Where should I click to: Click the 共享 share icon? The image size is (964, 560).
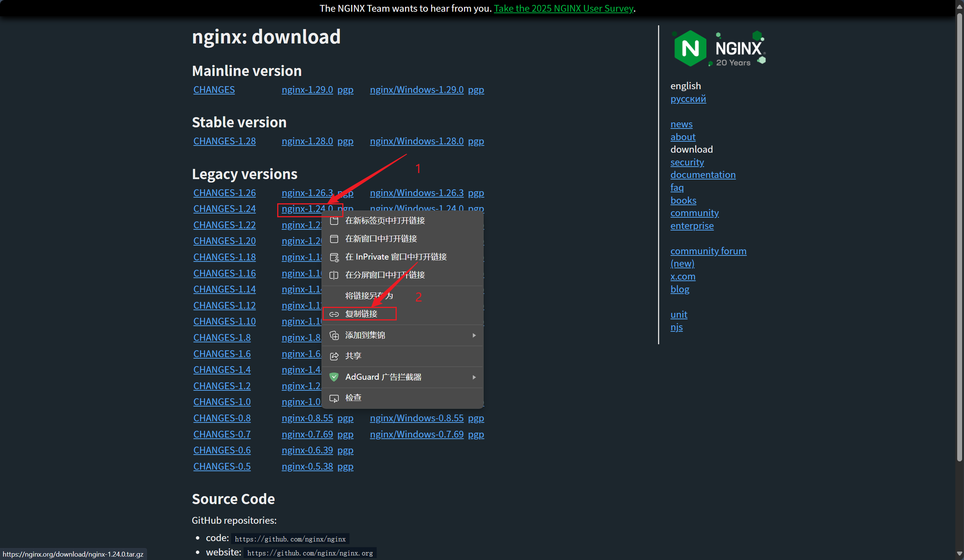point(334,356)
